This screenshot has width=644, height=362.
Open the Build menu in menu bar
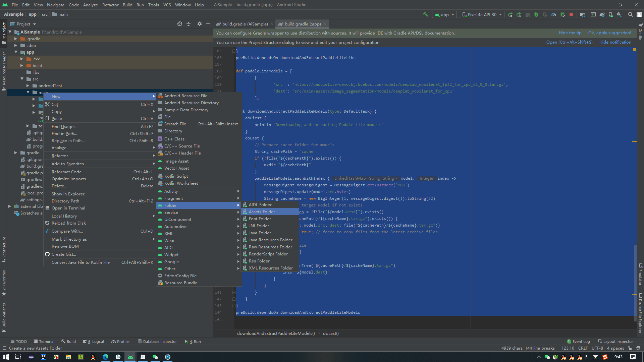click(127, 5)
